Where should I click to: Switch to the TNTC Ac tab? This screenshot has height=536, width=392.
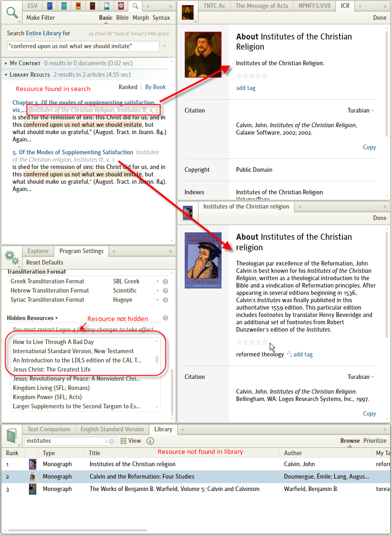click(214, 6)
